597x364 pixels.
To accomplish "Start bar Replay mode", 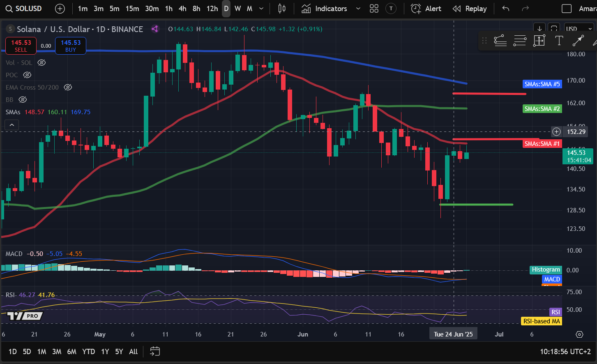I will 469,9.
